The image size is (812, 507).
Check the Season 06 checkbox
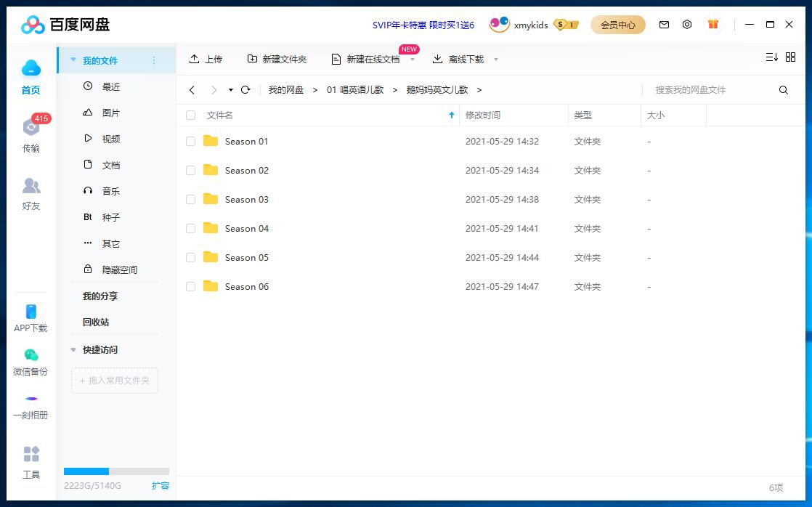click(190, 286)
